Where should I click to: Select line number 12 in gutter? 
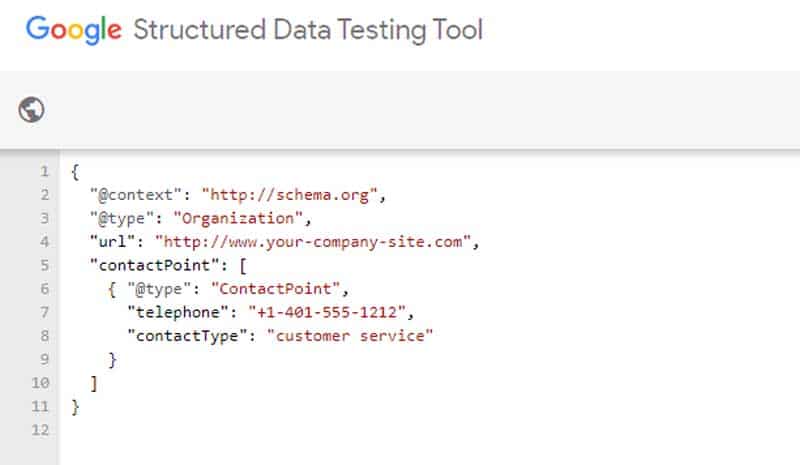pyautogui.click(x=40, y=429)
